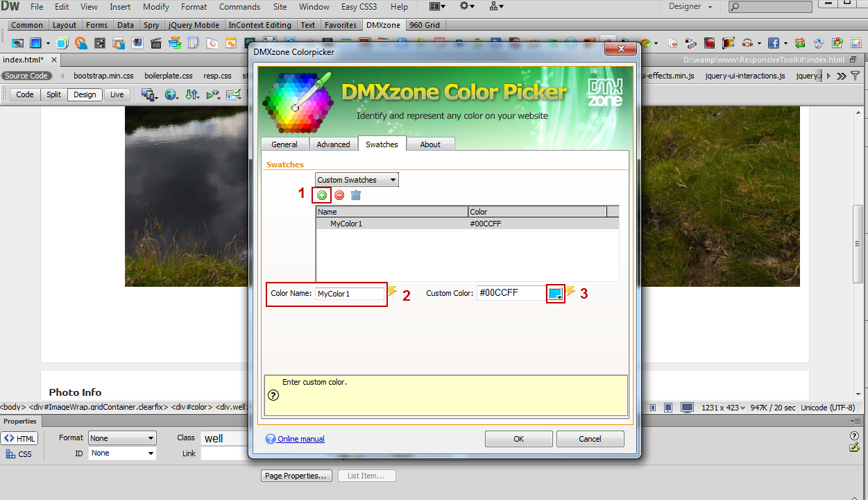
Task: Click the film strip video icon in toolbar
Action: tap(710, 43)
